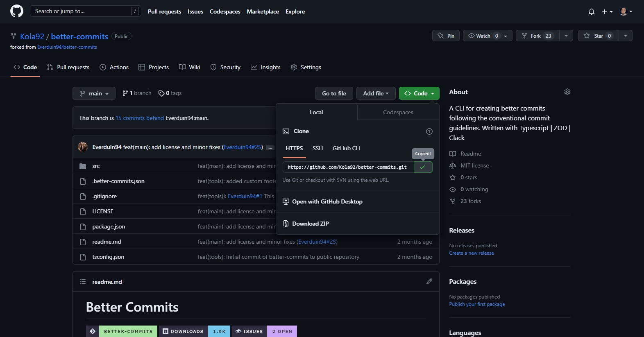Expand the fork options arrow
The width and height of the screenshot is (644, 337).
[x=566, y=36]
